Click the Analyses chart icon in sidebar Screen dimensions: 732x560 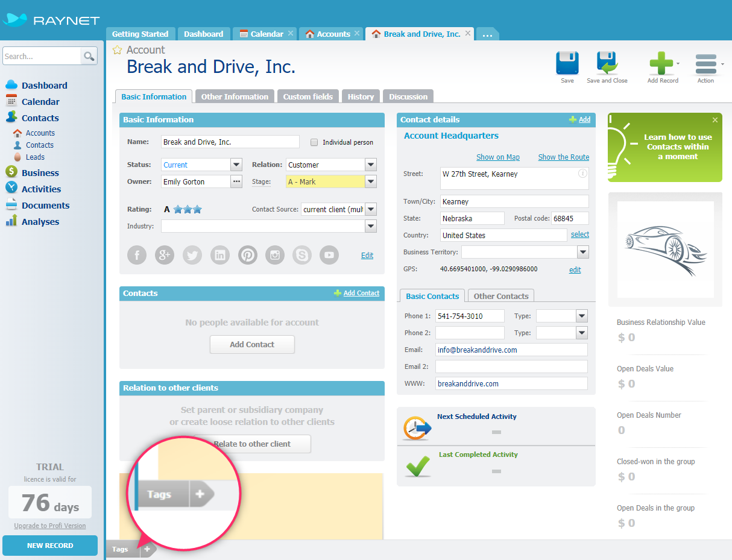[11, 221]
